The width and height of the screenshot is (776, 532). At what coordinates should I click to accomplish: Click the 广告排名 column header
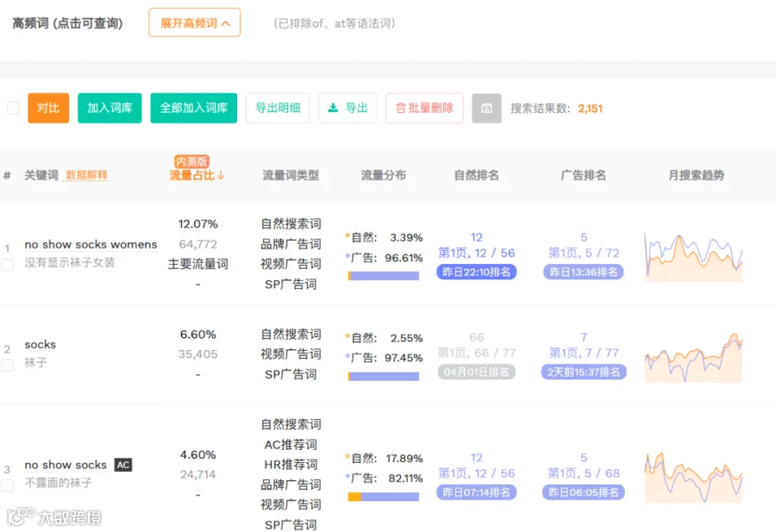coord(584,175)
